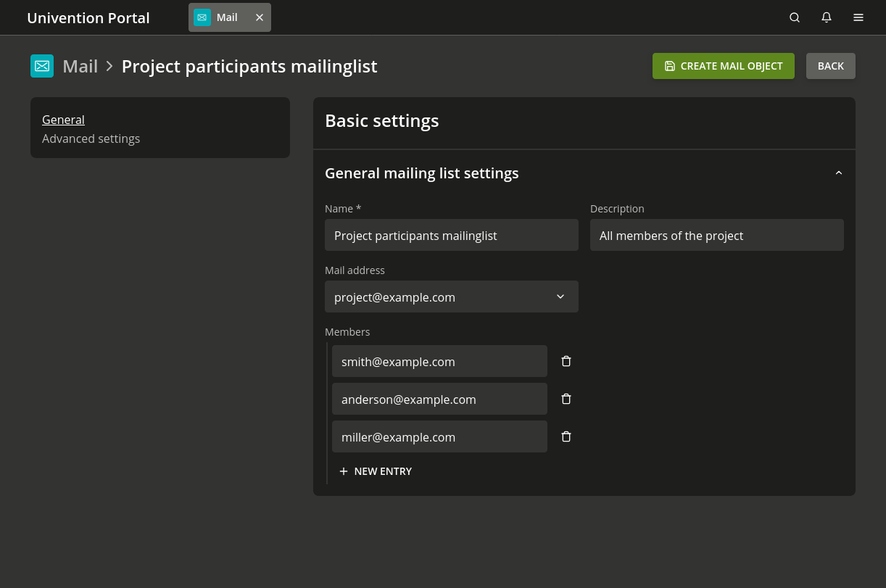Viewport: 886px width, 588px height.
Task: Open the portal search icon
Action: [795, 17]
